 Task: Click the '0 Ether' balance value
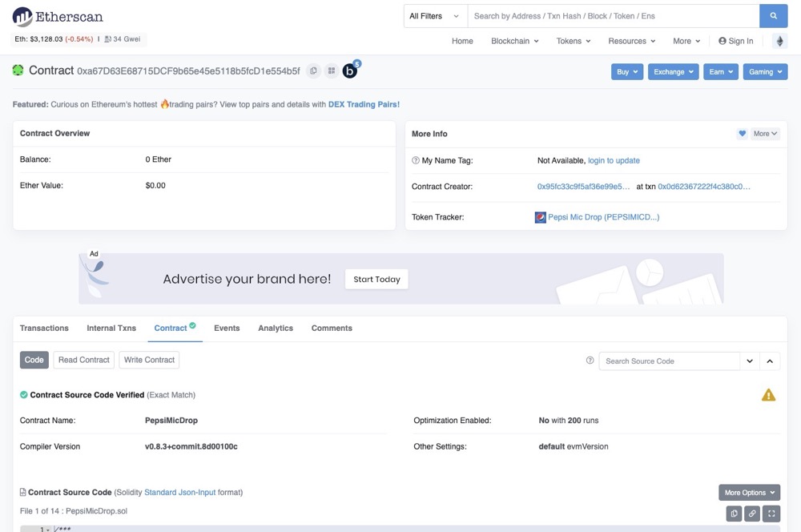pyautogui.click(x=159, y=159)
